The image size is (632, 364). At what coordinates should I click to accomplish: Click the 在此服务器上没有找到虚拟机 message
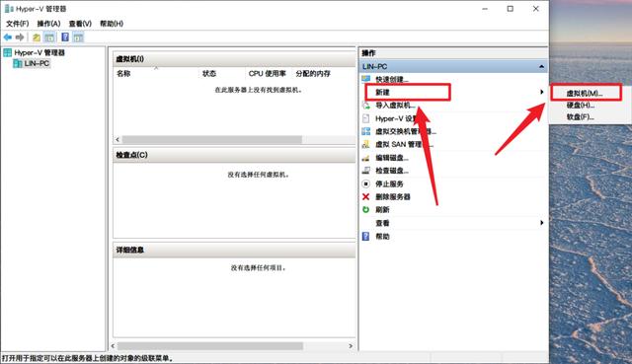[x=259, y=90]
